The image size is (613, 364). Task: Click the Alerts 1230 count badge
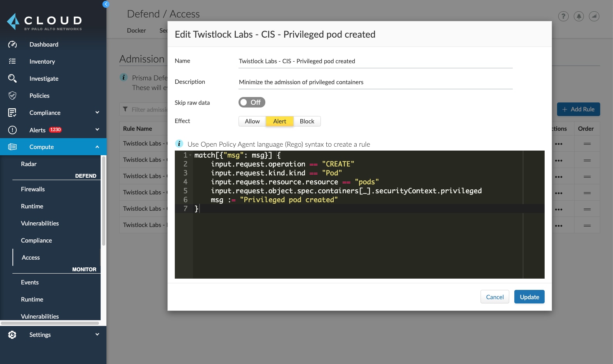(x=55, y=130)
